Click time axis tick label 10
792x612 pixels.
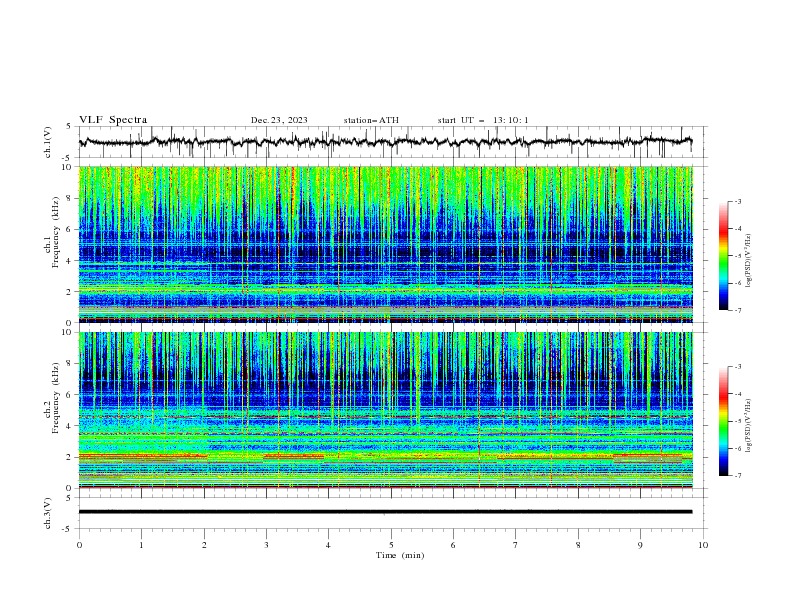coord(703,545)
